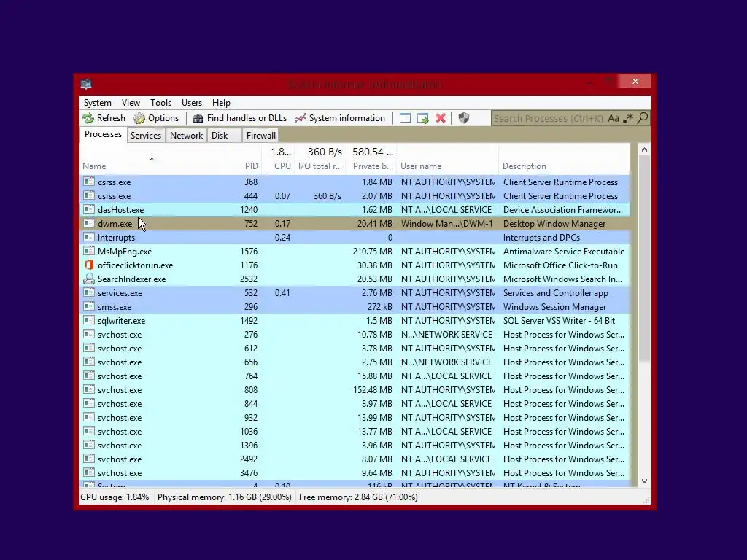Select svchost.exe with PID 276
The image size is (747, 560).
pyautogui.click(x=355, y=334)
